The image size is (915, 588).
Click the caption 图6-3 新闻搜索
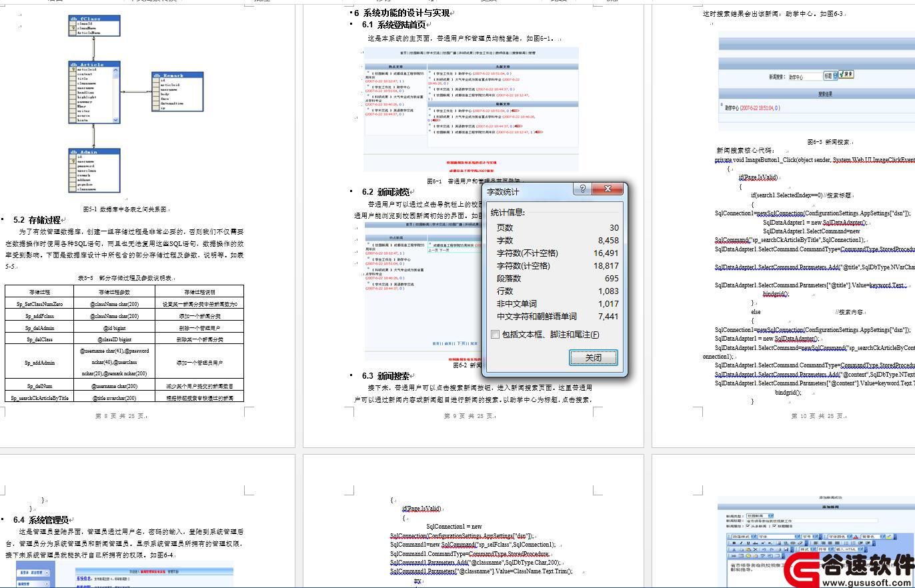point(829,142)
